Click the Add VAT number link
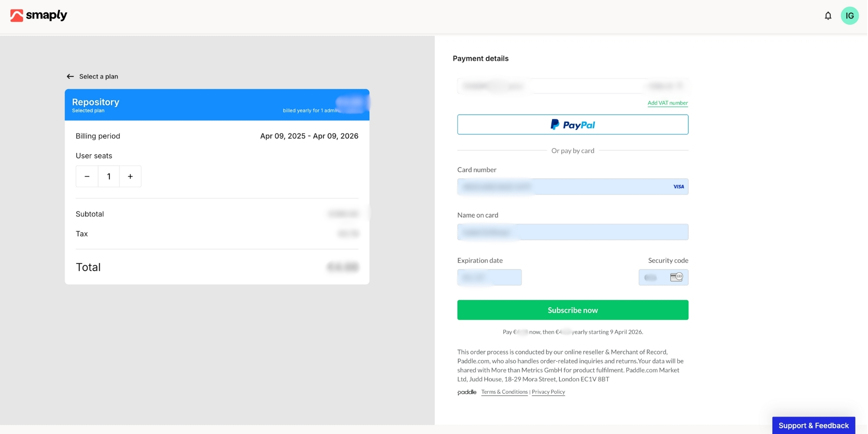This screenshot has height=434, width=868. click(667, 103)
